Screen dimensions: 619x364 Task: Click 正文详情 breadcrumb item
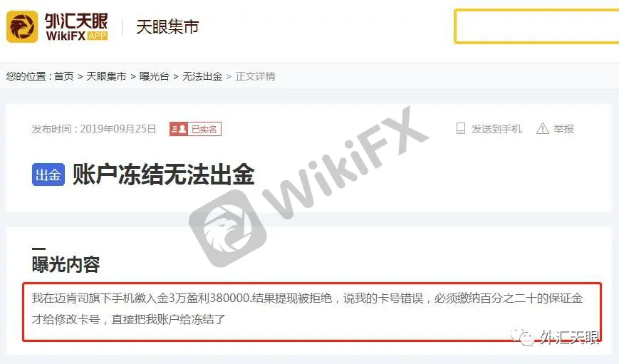(x=256, y=76)
